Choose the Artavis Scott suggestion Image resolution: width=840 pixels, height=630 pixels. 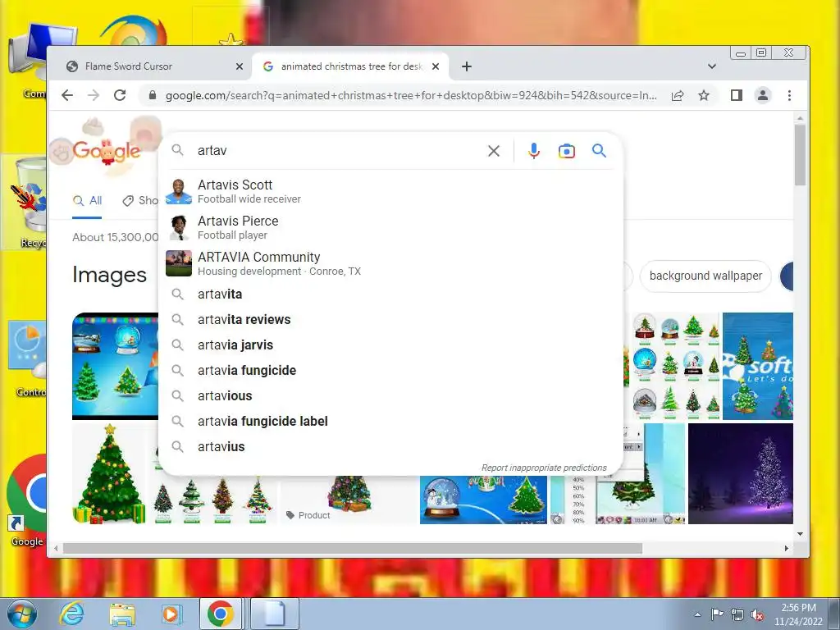tap(391, 191)
